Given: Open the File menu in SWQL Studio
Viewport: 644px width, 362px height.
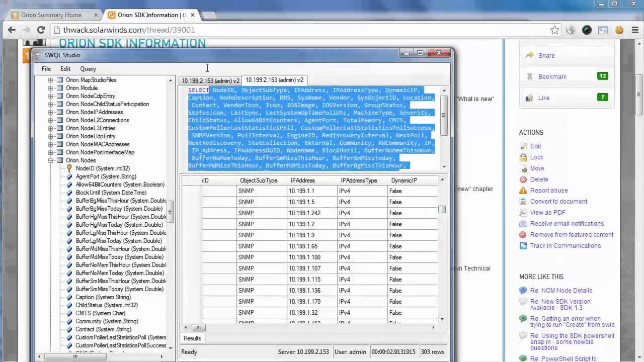Looking at the screenshot, I should coord(46,69).
